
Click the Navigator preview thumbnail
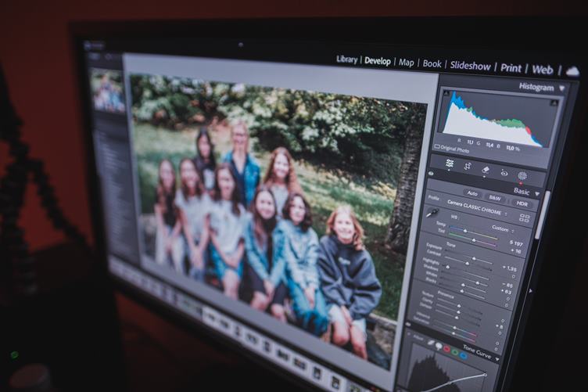tap(108, 91)
